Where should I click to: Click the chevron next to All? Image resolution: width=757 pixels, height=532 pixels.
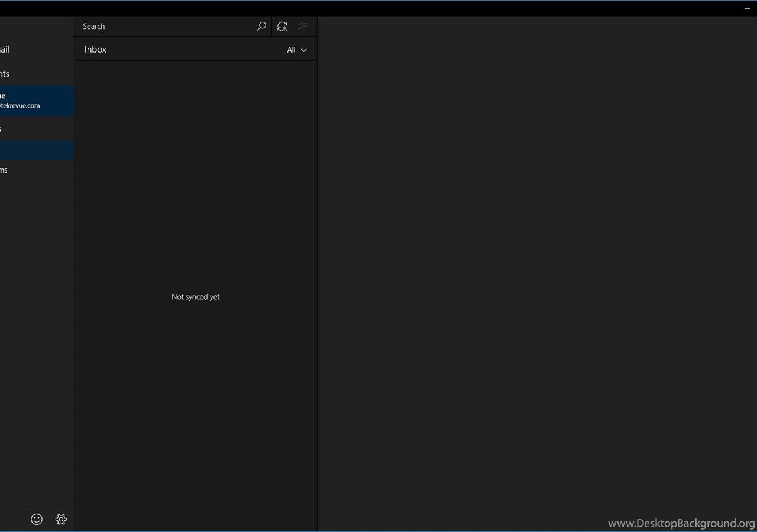(x=304, y=50)
